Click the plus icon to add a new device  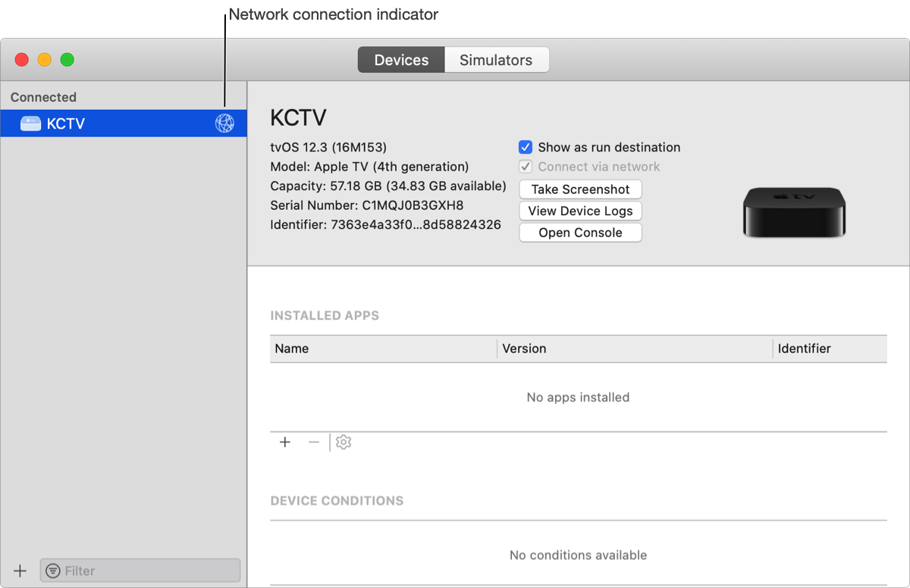point(20,570)
